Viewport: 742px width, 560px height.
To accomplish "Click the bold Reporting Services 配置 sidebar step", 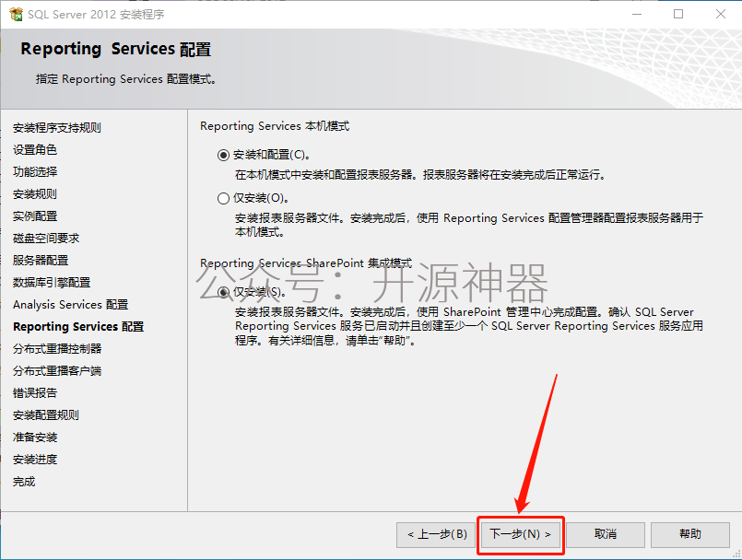I will coord(78,327).
